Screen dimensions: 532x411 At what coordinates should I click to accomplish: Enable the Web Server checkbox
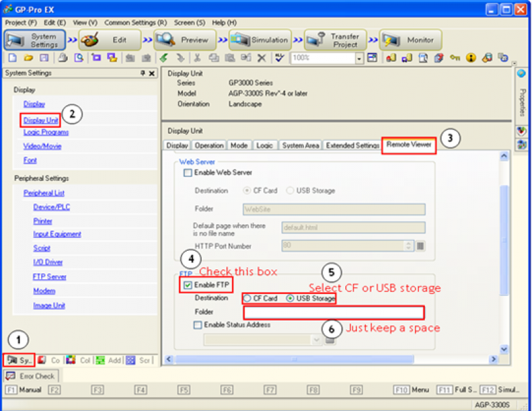(x=188, y=173)
